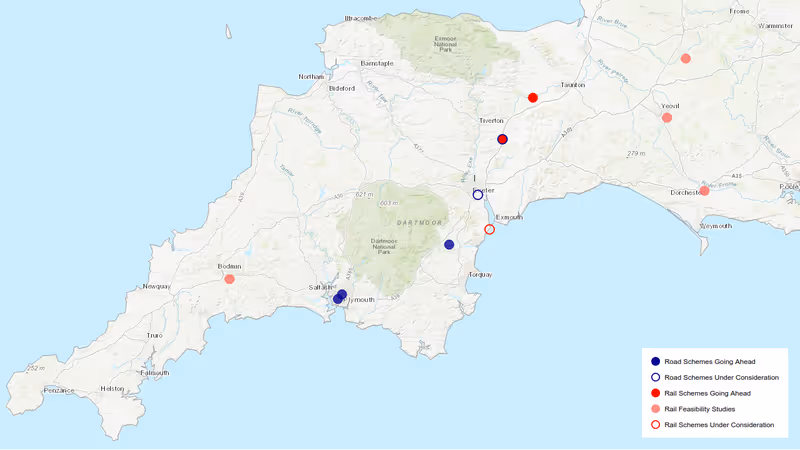
Task: Click the pink rail marker at Dorchester
Action: [705, 191]
